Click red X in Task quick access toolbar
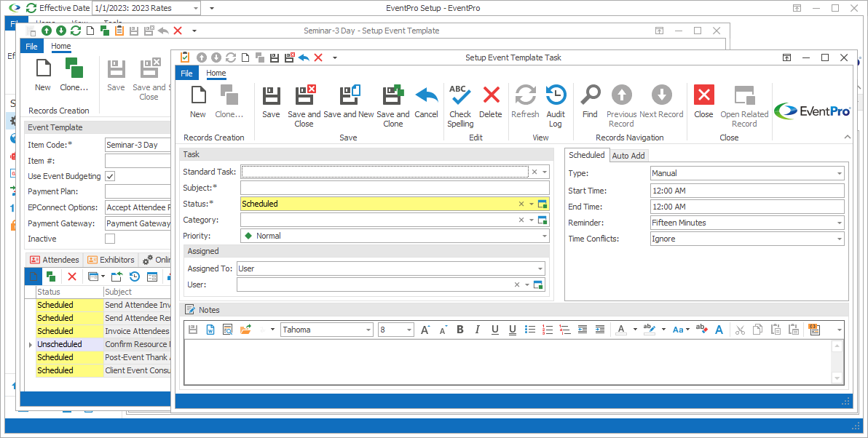This screenshot has width=868, height=438. click(x=318, y=57)
